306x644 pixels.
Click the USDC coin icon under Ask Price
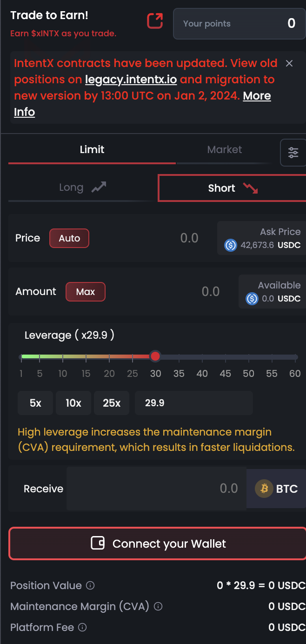231,245
